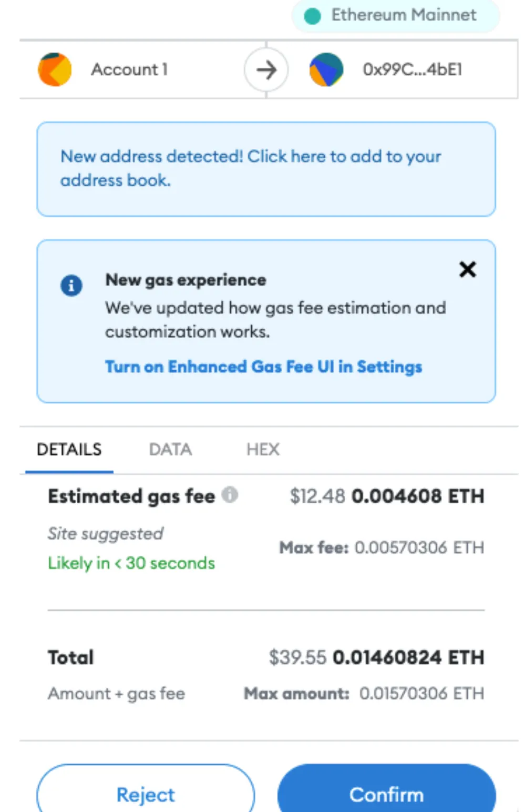This screenshot has width=525, height=812.
Task: Select the HEX tab
Action: [x=263, y=450]
